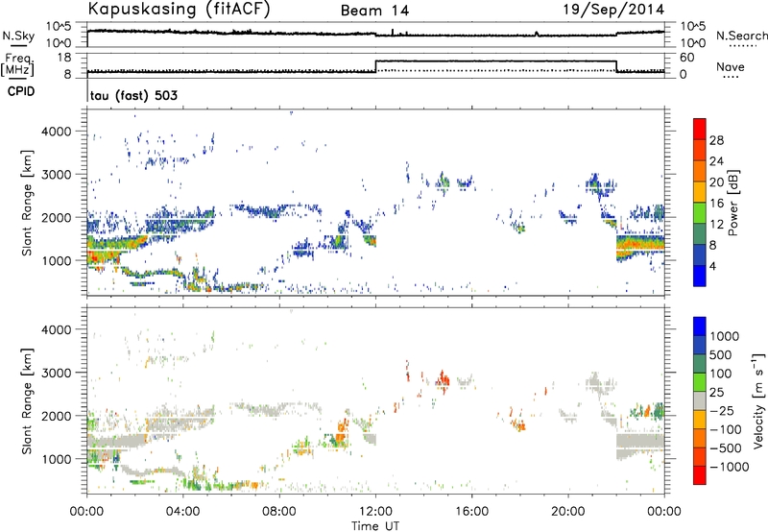Click the red velocity patch near 15:00 UT
The width and height of the screenshot is (768, 532).
444,379
